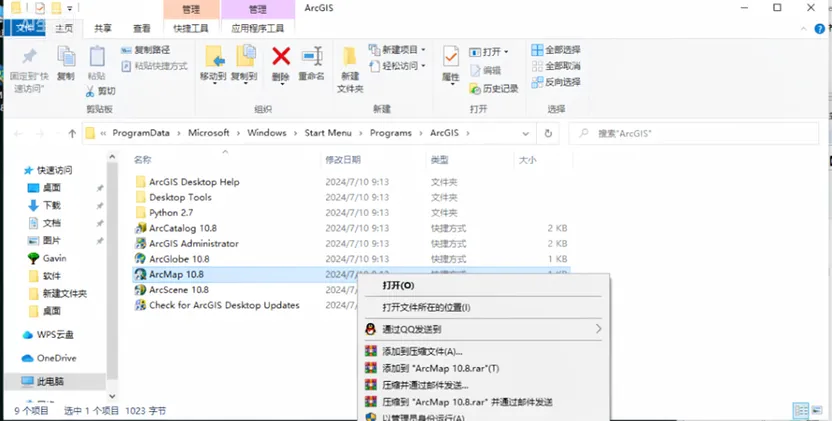Screen dimensions: 832x421
Task: Click ProgramData in the address breadcrumb
Action: [x=141, y=133]
